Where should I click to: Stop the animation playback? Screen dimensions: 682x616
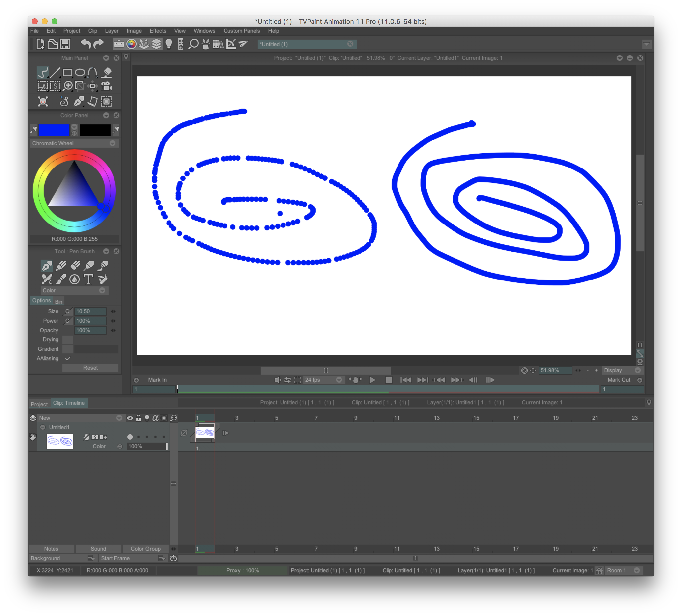pos(389,380)
